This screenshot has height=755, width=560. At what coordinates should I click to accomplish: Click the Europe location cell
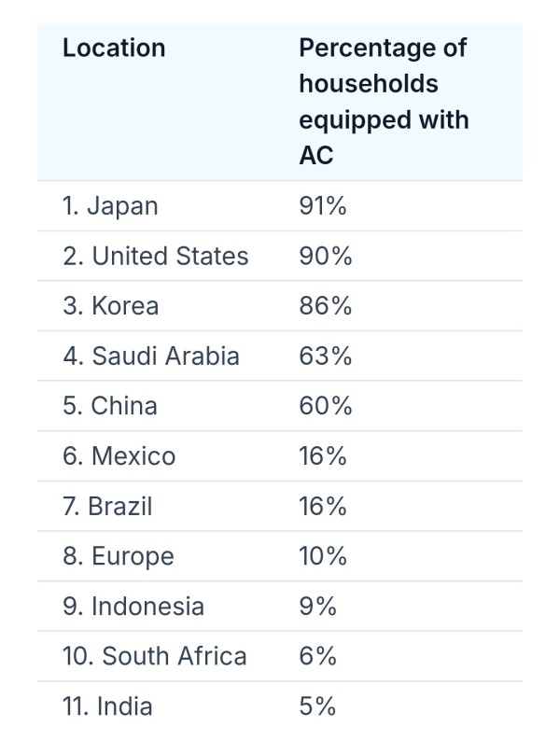click(119, 556)
